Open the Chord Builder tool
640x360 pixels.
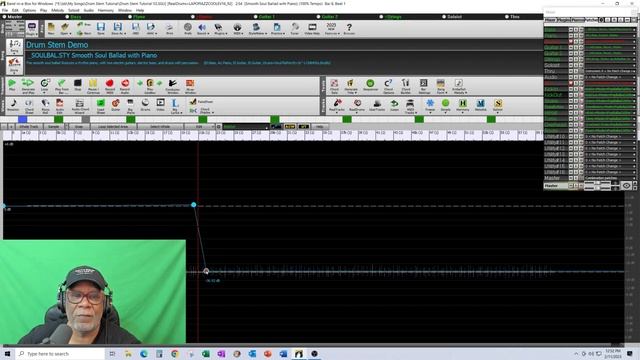(x=405, y=86)
